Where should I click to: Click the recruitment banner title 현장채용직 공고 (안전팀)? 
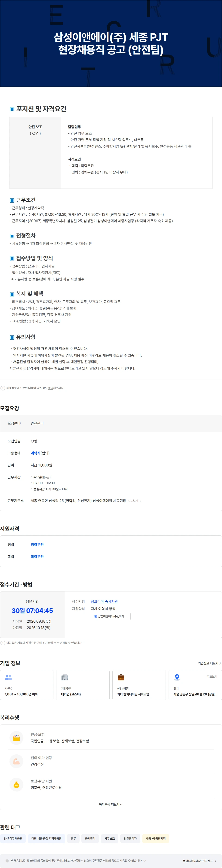[111, 50]
